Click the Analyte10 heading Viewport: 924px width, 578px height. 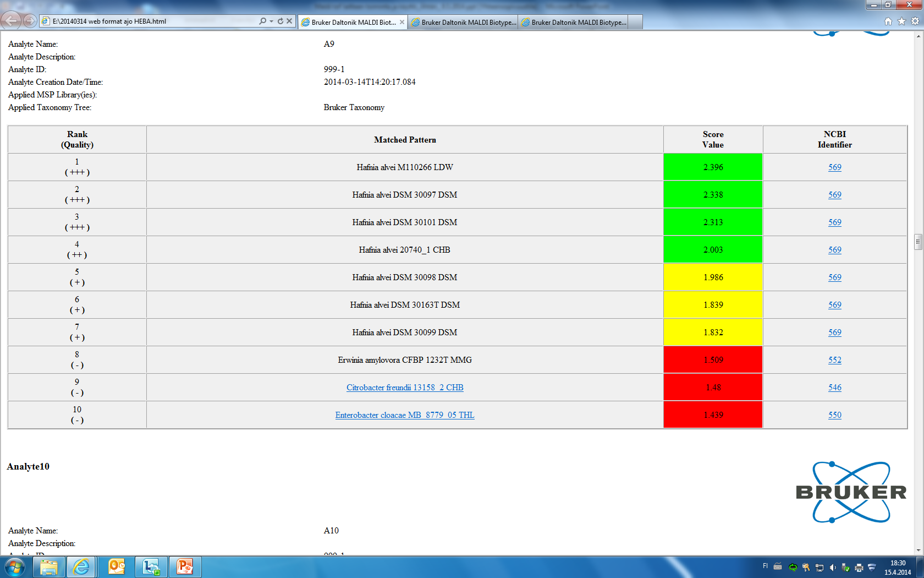click(28, 466)
